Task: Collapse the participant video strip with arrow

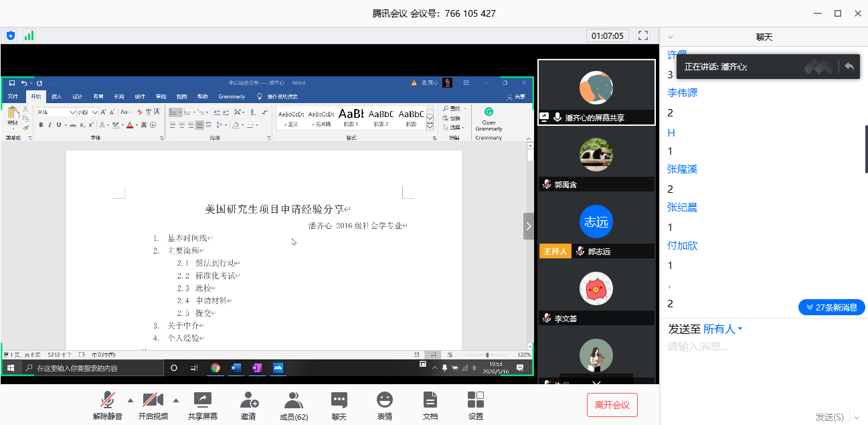Action: (x=529, y=226)
